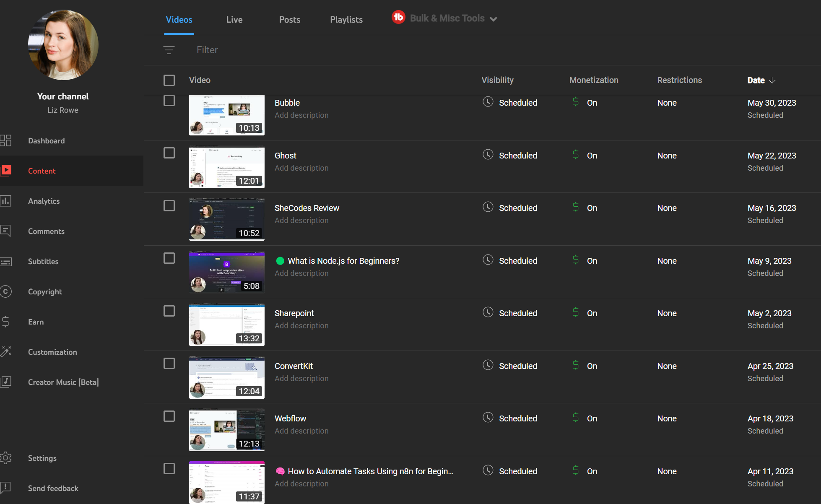
Task: Click the monetization dollar icon for n8n video
Action: coord(576,470)
